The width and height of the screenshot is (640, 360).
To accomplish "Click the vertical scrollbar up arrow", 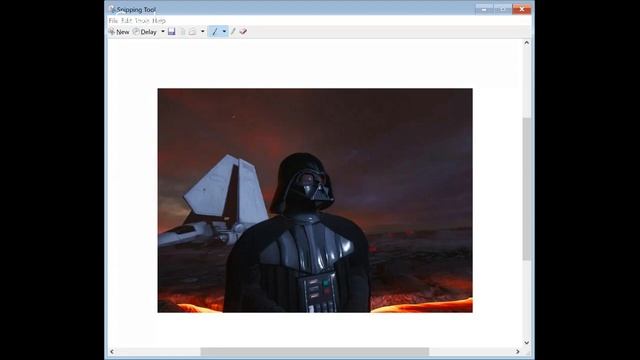I will 527,43.
